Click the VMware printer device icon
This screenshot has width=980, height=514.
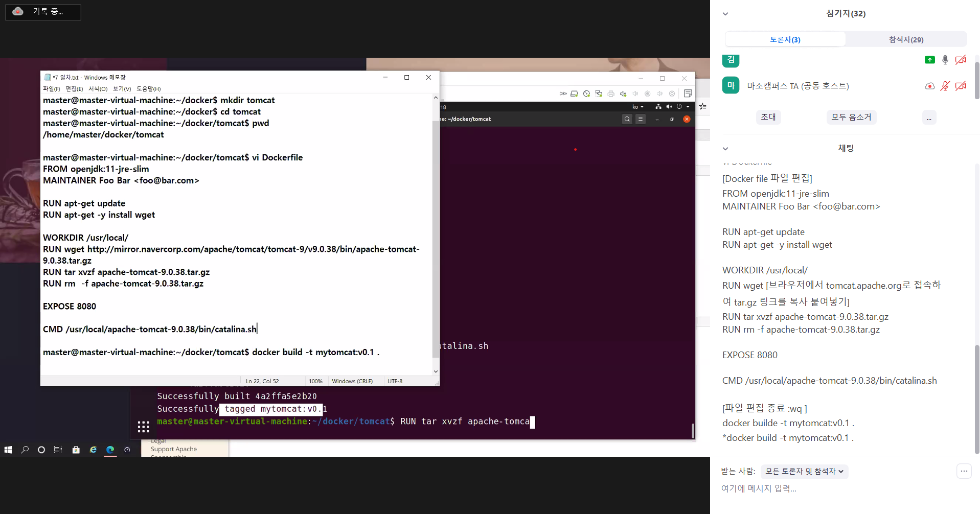pyautogui.click(x=611, y=94)
